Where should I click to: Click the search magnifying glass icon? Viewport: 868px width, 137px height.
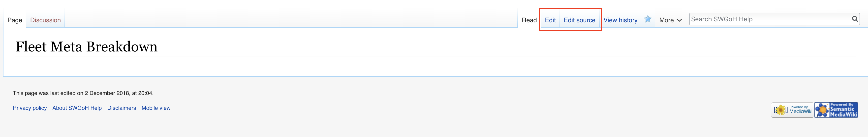[x=855, y=19]
